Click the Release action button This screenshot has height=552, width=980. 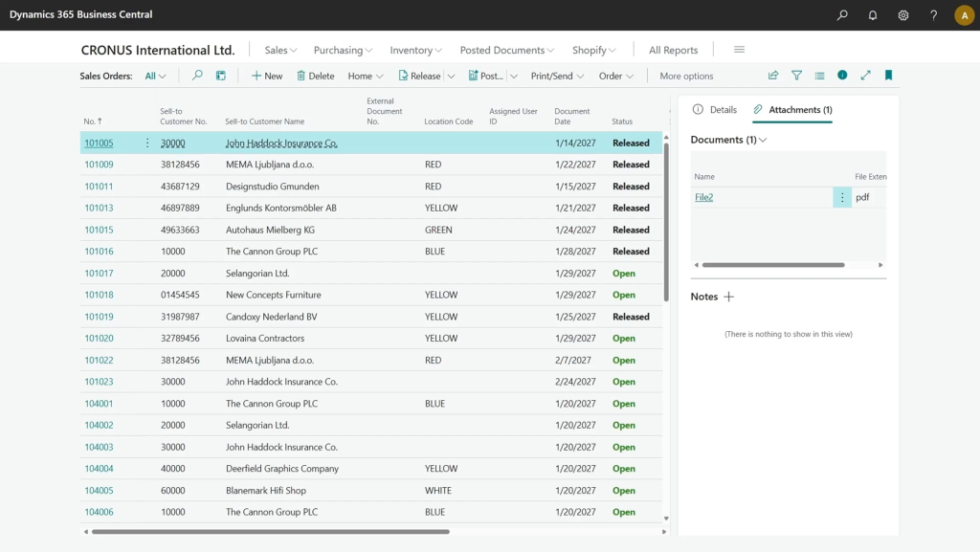pyautogui.click(x=419, y=76)
